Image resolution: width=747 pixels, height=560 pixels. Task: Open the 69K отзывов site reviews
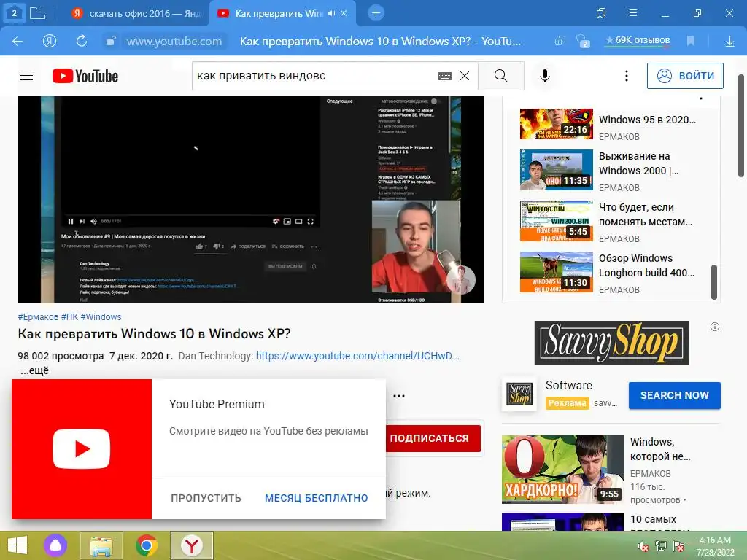click(x=638, y=41)
